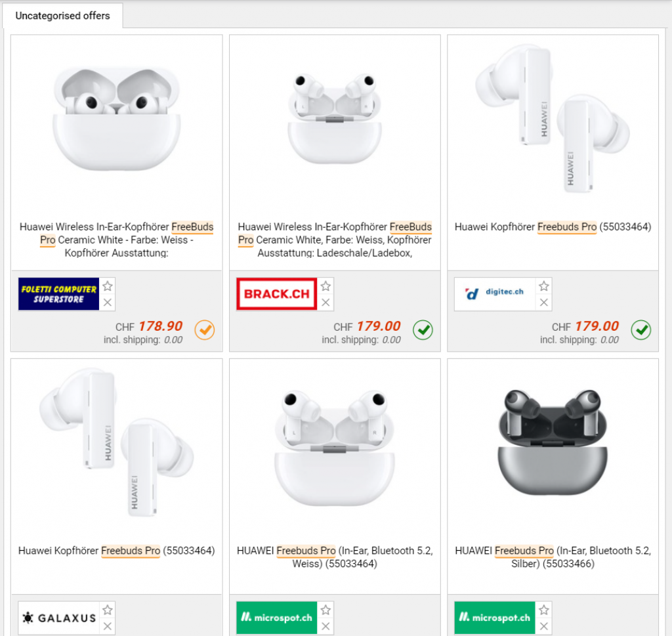
Task: Remove the digitec.ch offer with X
Action: 543,303
